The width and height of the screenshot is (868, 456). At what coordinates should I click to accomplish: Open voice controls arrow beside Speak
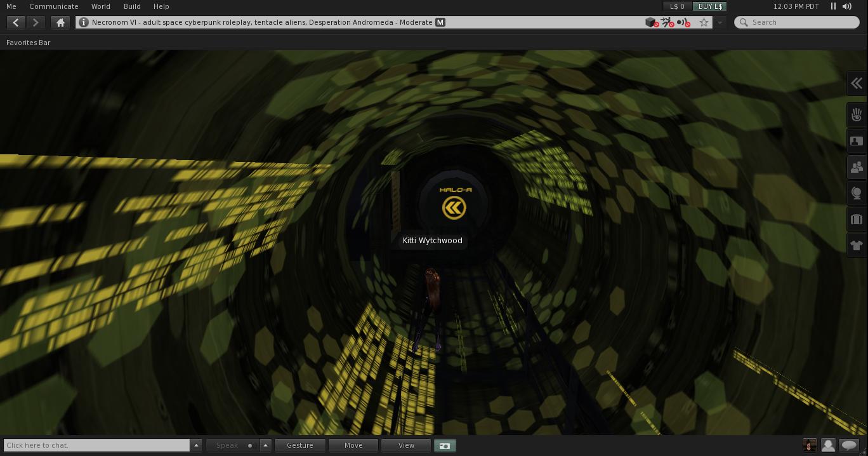pyautogui.click(x=265, y=445)
